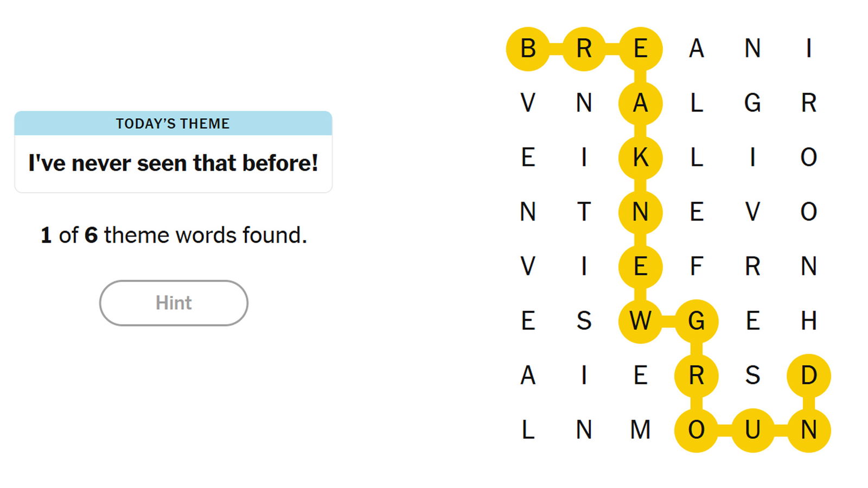Tap the letter F in the grid

pos(696,267)
